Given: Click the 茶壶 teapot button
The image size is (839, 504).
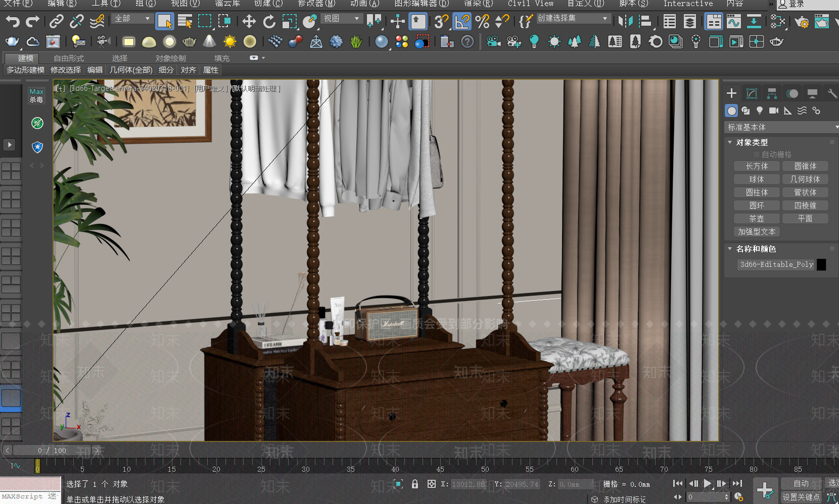Looking at the screenshot, I should pos(757,218).
